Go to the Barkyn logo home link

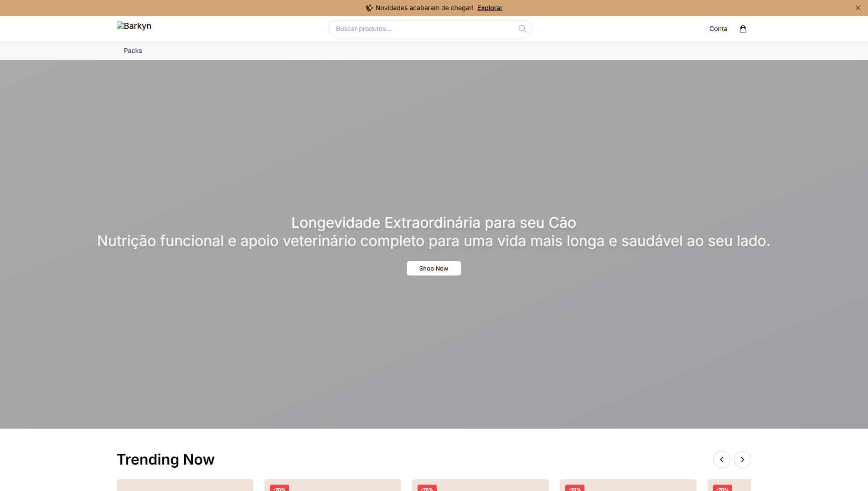(134, 26)
